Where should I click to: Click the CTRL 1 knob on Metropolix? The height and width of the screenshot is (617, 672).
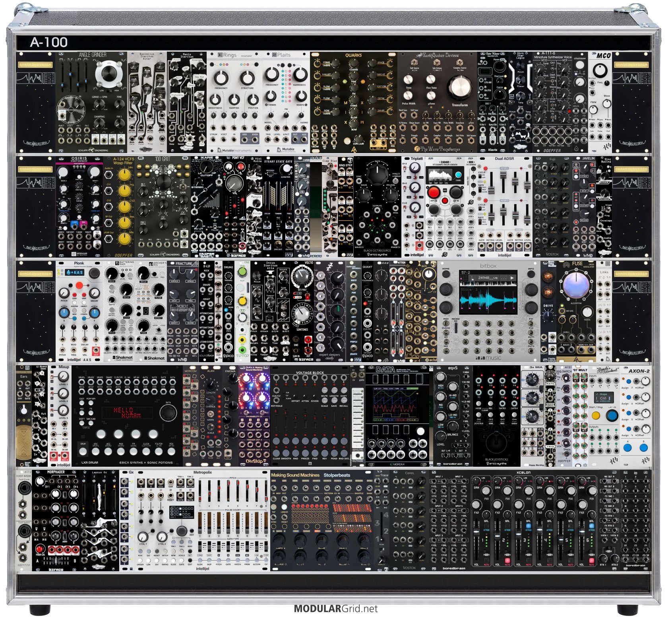[143, 537]
